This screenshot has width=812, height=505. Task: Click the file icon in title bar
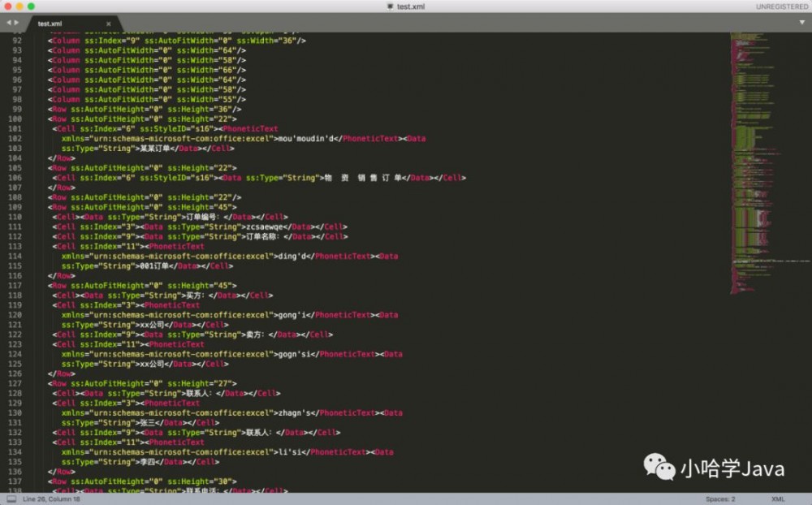click(391, 6)
